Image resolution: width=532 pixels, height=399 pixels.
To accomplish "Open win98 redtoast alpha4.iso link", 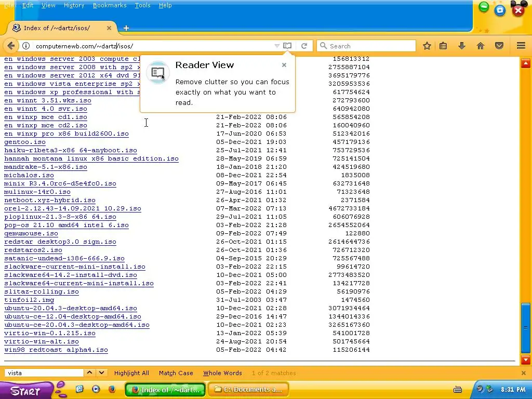I will tap(56, 350).
